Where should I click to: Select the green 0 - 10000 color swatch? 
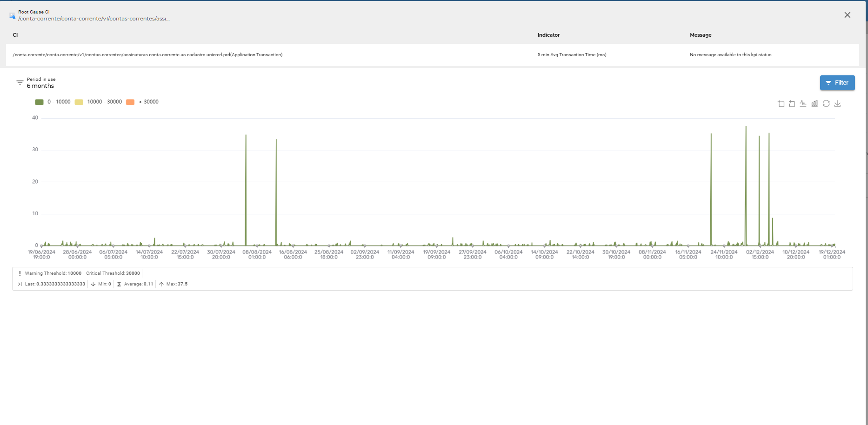click(39, 101)
